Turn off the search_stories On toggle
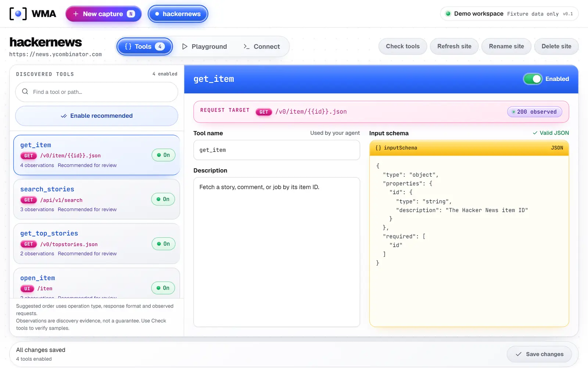 163,199
